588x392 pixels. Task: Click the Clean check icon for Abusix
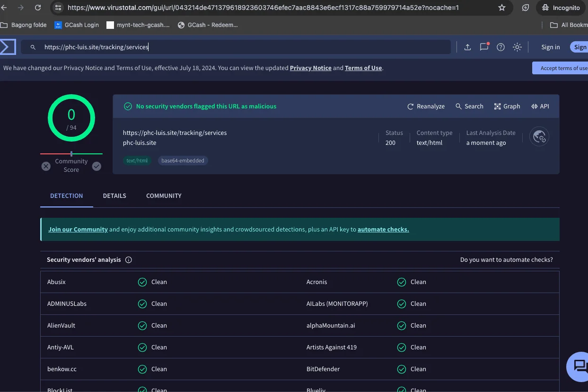pos(142,282)
